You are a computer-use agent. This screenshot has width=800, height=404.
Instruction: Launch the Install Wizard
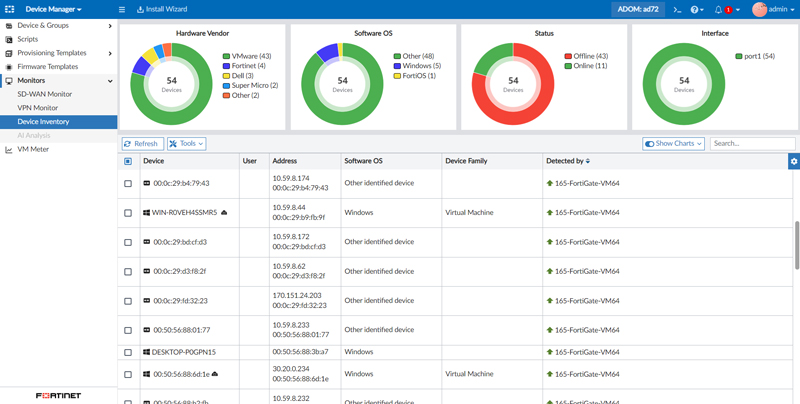point(162,9)
